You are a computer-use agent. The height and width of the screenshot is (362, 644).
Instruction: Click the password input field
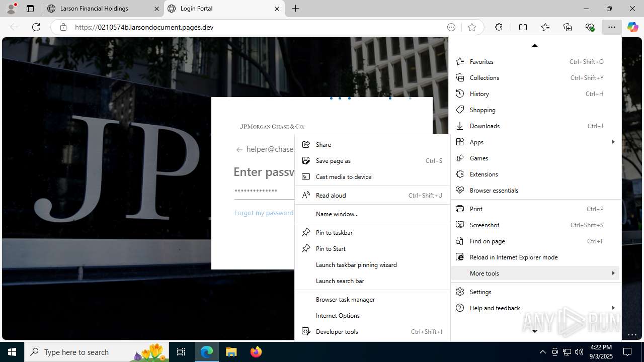(264, 191)
